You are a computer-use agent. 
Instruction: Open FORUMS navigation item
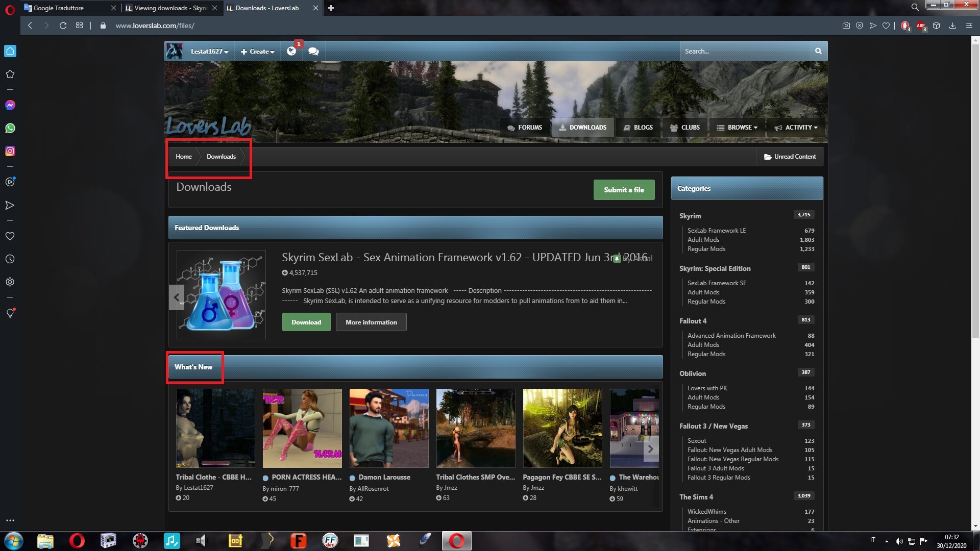pyautogui.click(x=525, y=128)
